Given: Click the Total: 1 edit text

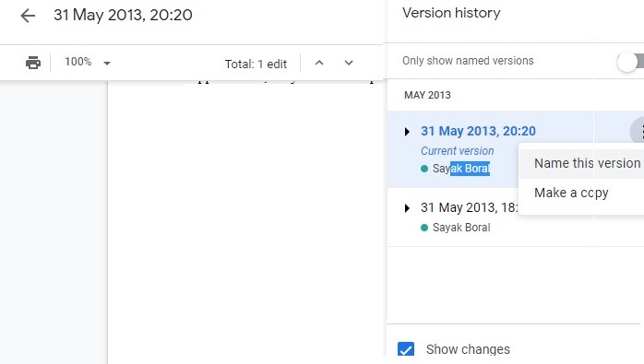Looking at the screenshot, I should click(256, 64).
